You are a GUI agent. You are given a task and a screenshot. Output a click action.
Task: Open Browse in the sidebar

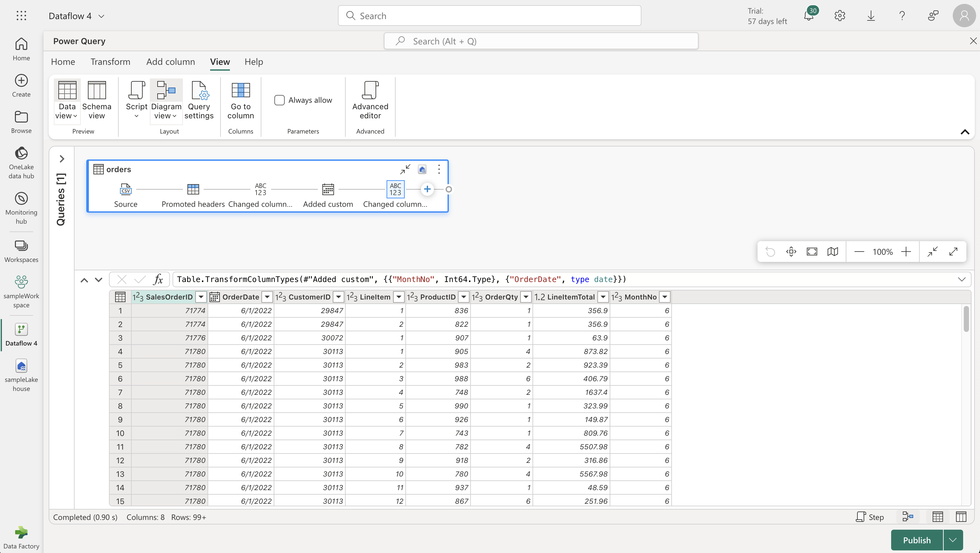[x=21, y=122]
